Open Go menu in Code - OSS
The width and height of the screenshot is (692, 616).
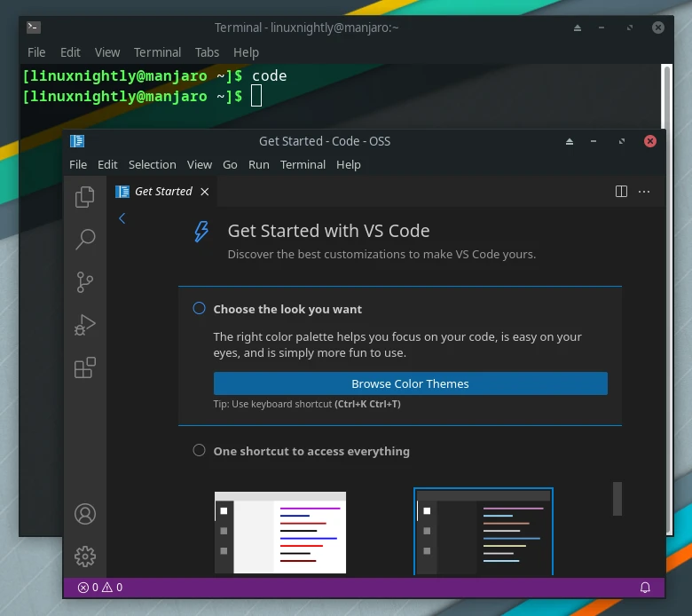pyautogui.click(x=230, y=165)
